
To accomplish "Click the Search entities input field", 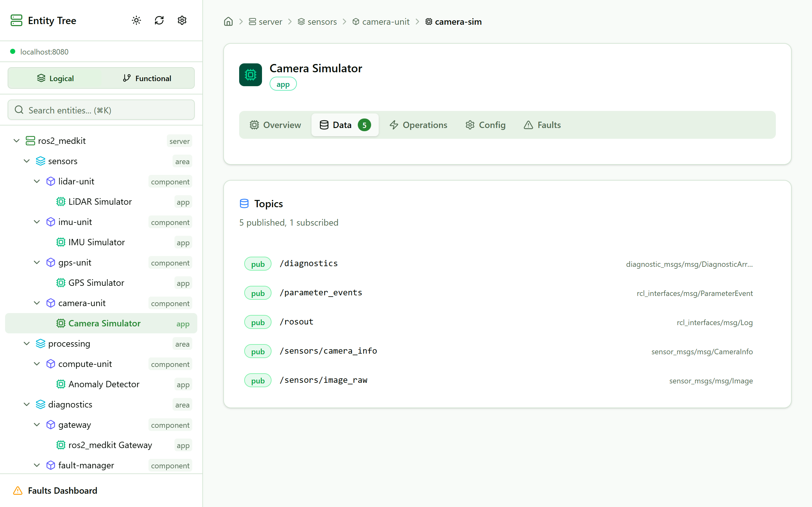I will click(x=101, y=110).
